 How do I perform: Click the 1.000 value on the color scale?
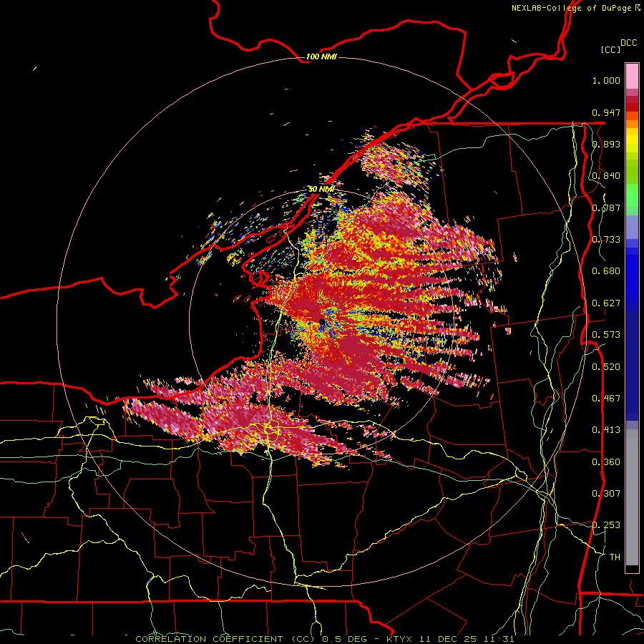point(606,81)
